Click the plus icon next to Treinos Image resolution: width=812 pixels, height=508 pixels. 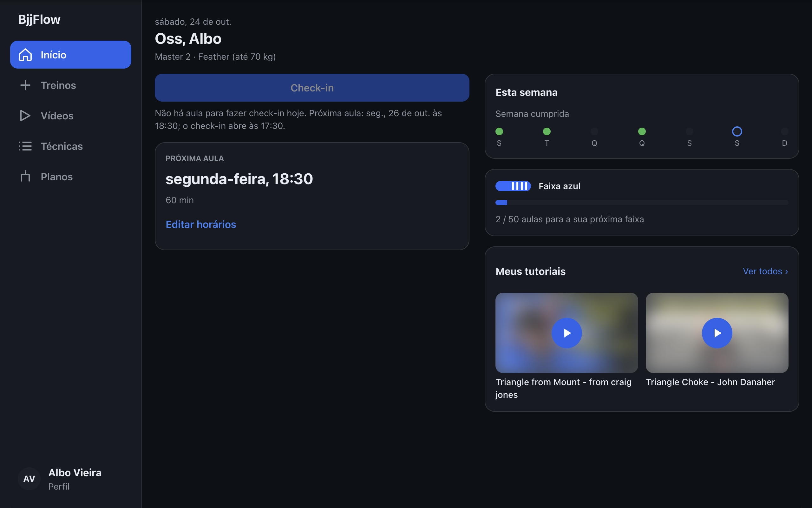(x=25, y=85)
